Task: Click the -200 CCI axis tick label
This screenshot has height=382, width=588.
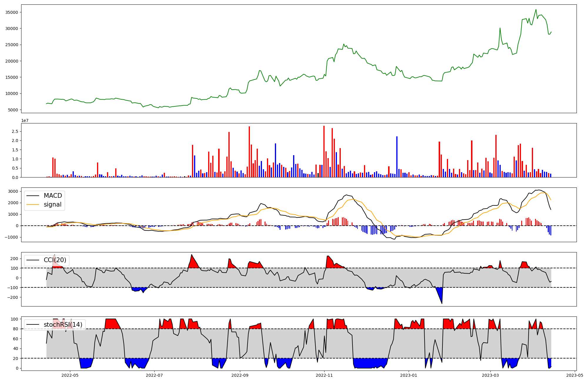Action: pos(12,297)
